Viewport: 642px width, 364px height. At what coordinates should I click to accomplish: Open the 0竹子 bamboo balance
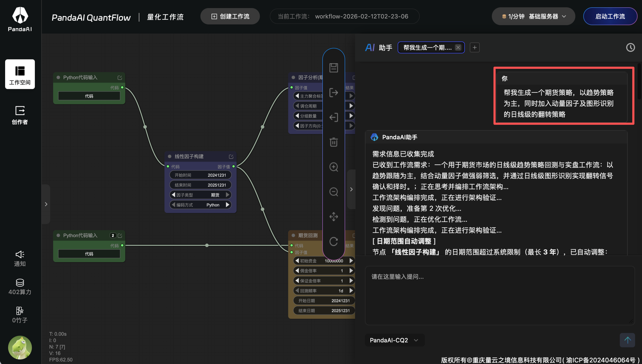pyautogui.click(x=20, y=315)
